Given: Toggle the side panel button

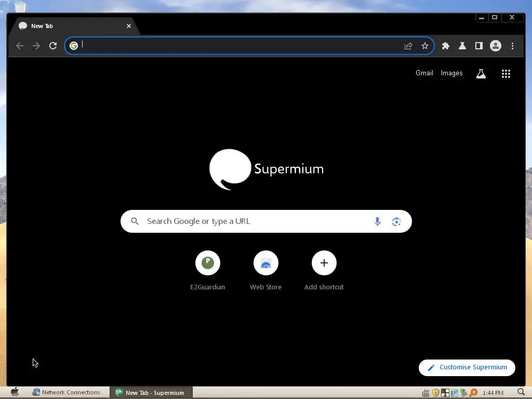Looking at the screenshot, I should 478,46.
